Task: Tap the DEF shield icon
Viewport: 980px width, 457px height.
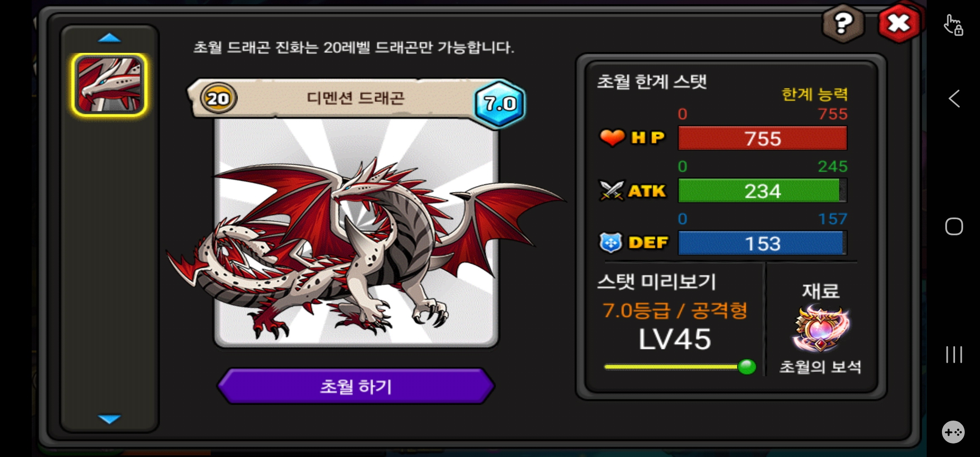Action: 611,243
